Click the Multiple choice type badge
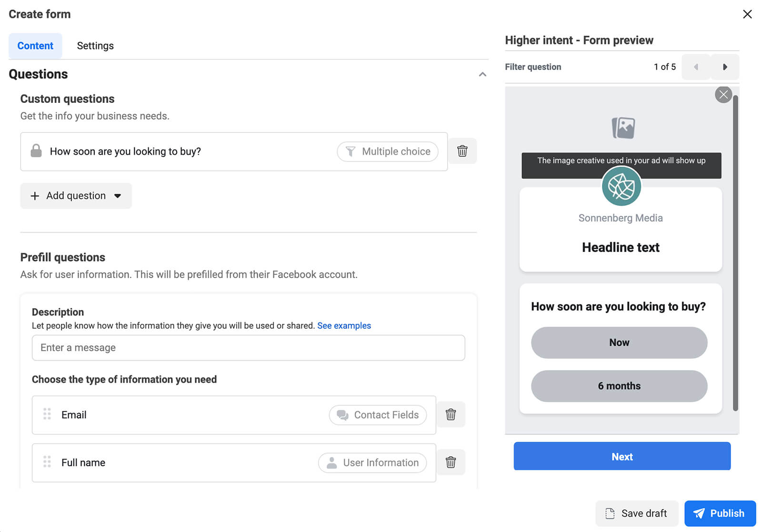The image size is (762, 532). 388,151
